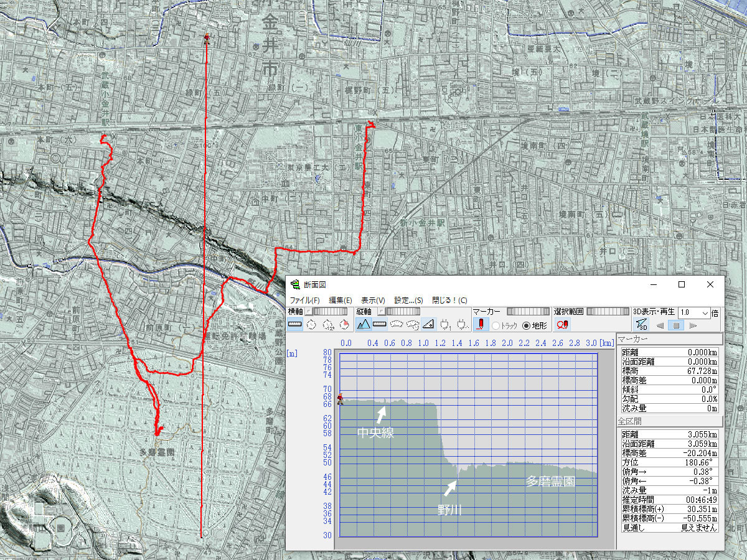Select the トラック radio button
This screenshot has width=747, height=560.
tap(496, 325)
